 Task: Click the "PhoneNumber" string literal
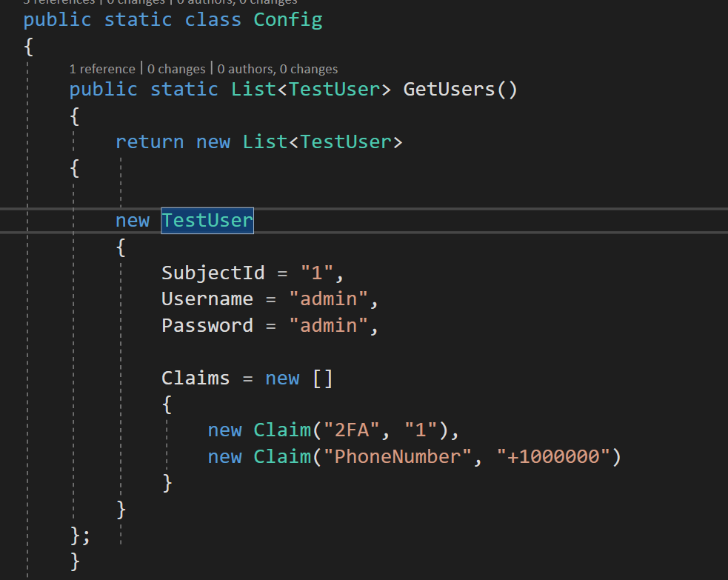point(398,456)
